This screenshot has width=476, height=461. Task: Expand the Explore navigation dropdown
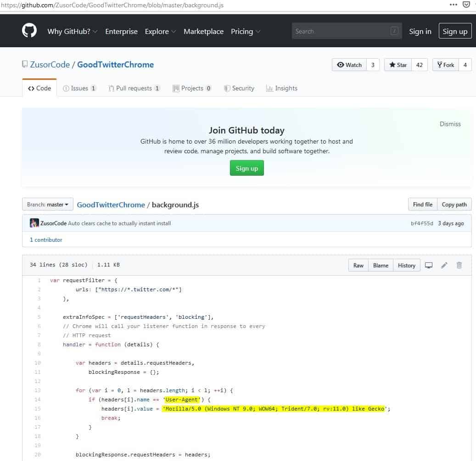click(x=160, y=31)
